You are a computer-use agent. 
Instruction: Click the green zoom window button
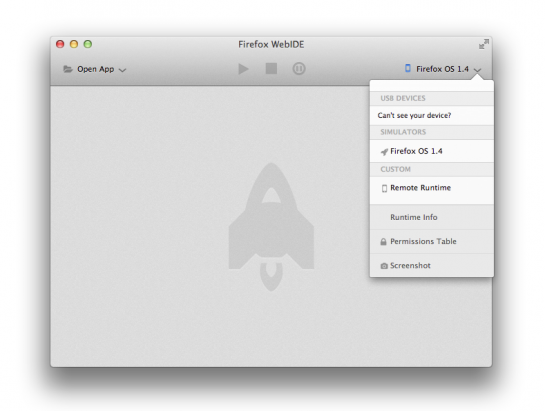pyautogui.click(x=88, y=44)
